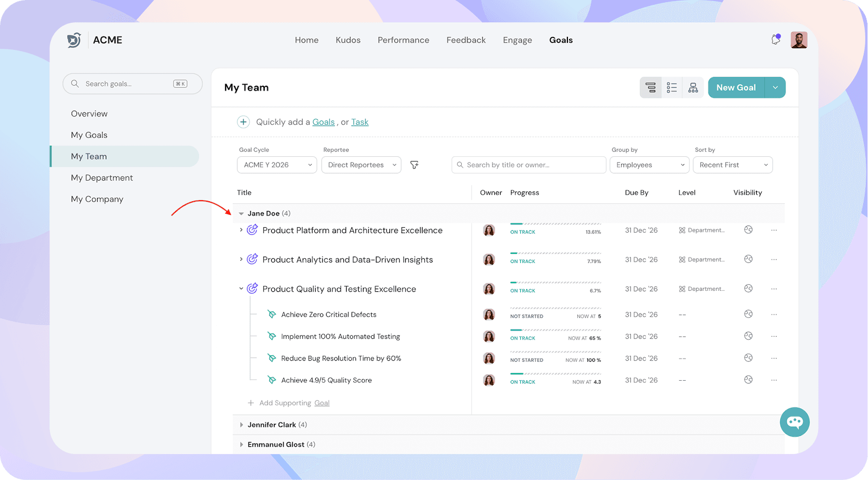This screenshot has height=480, width=868.
Task: Open more options for Achieve 4.9/5 Quality Score
Action: click(x=774, y=380)
